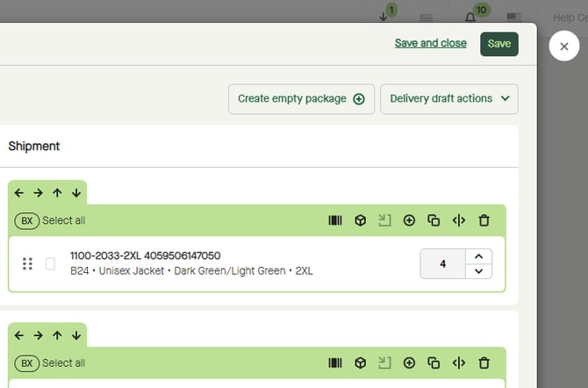Click the barcode scan icon in first package
588x388 pixels.
pyautogui.click(x=335, y=220)
